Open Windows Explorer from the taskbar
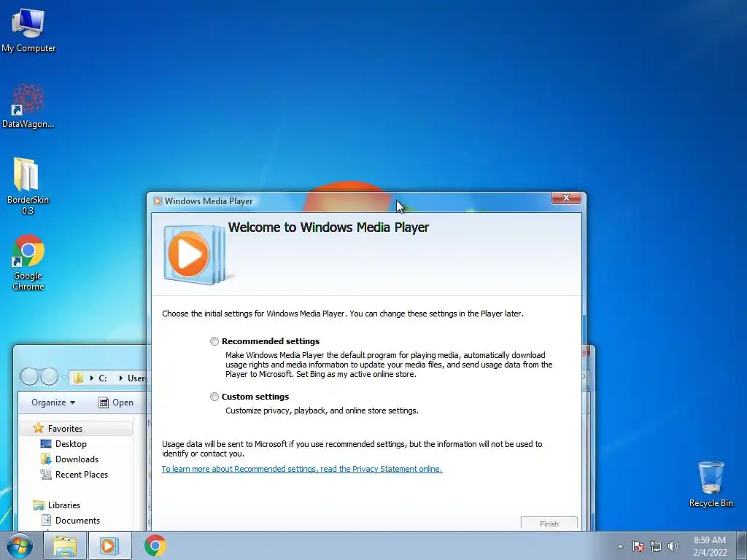747x560 pixels. 65,545
